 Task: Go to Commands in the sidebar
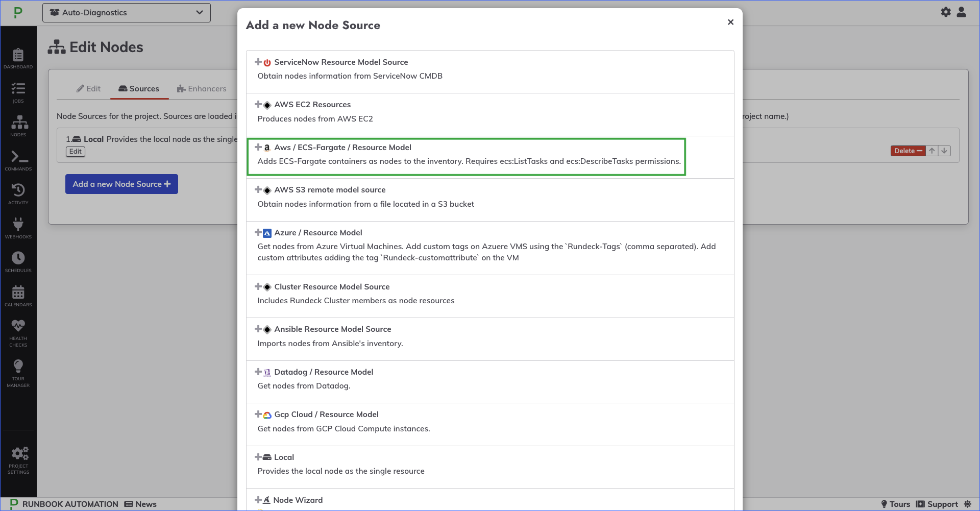pyautogui.click(x=18, y=160)
